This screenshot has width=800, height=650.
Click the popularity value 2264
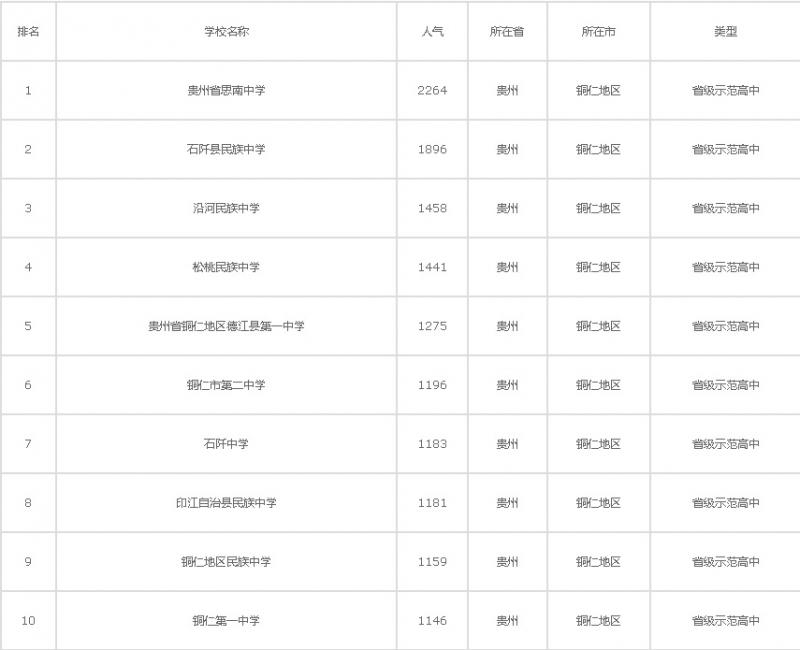[x=432, y=90]
